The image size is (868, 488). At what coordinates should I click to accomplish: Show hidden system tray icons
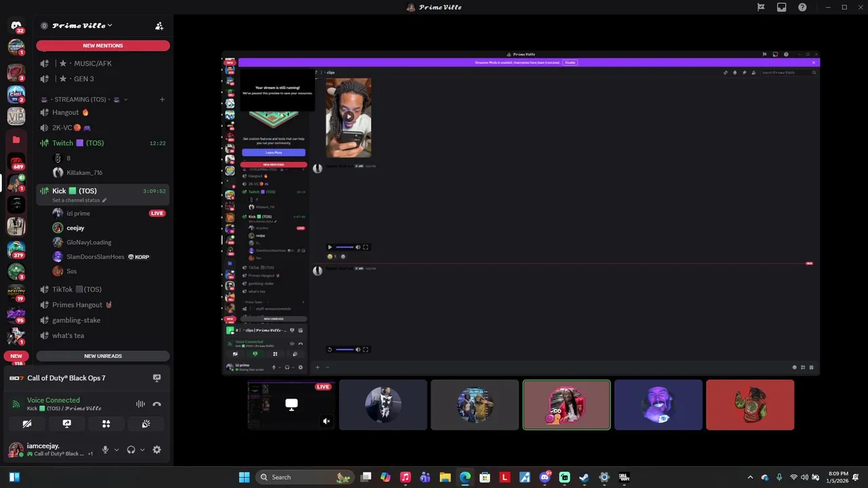pos(750,477)
